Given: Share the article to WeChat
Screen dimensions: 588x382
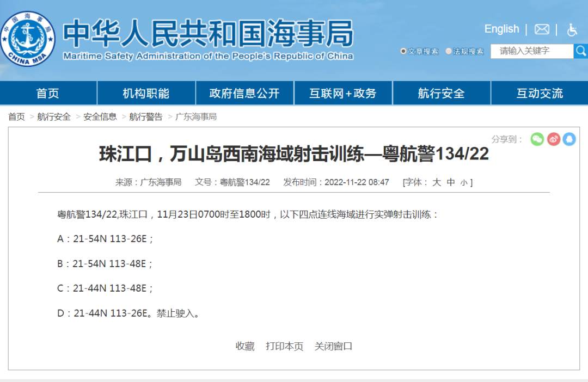Looking at the screenshot, I should coord(537,139).
